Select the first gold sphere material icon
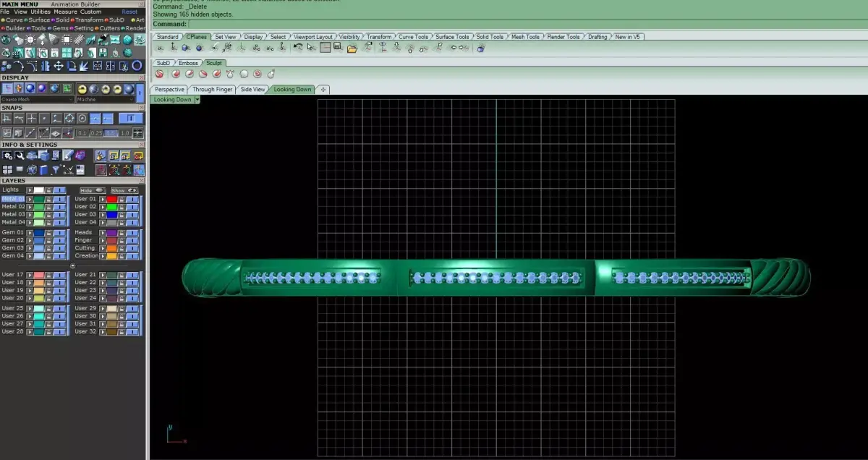The image size is (868, 460). tap(82, 89)
